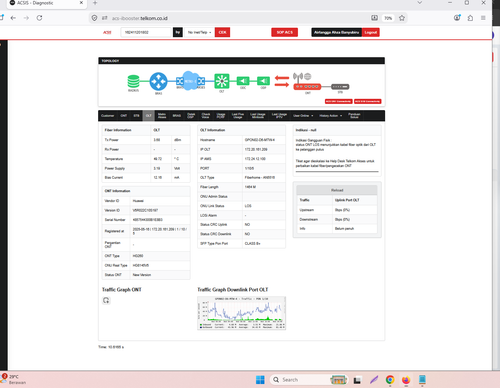Bookmark this page with the star icon
Image resolution: width=500 pixels, height=388 pixels.
pyautogui.click(x=402, y=18)
